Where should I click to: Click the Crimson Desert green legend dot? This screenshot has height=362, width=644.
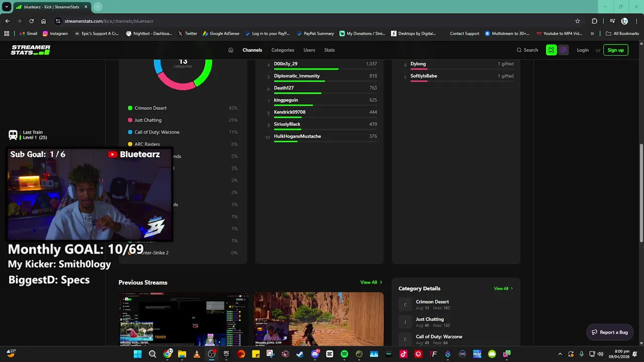130,108
